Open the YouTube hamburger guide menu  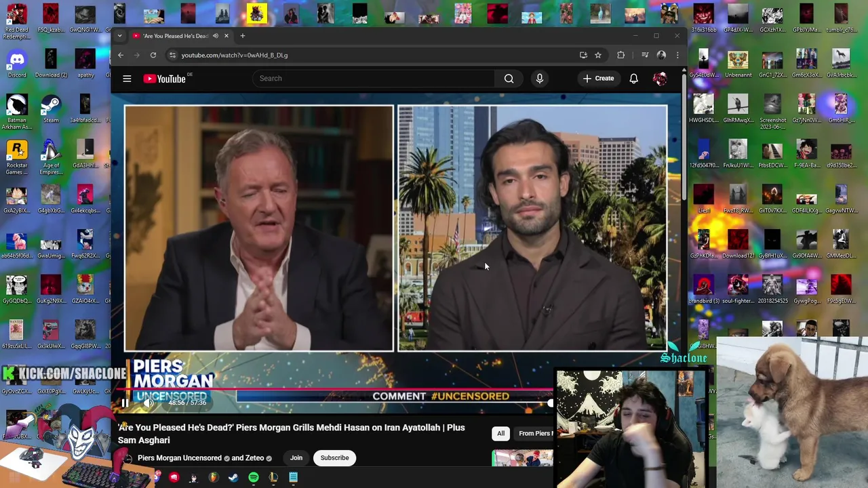pos(127,79)
